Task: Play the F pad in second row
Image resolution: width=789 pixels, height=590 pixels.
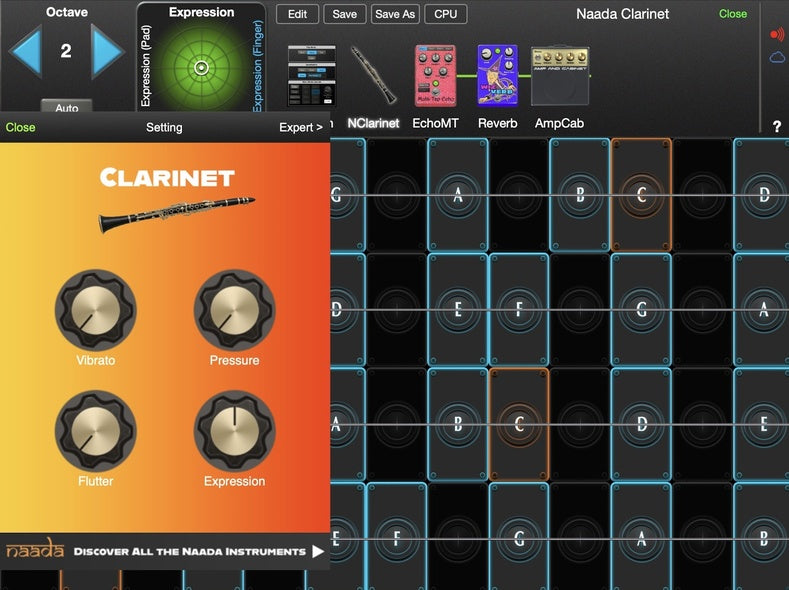Action: [519, 309]
